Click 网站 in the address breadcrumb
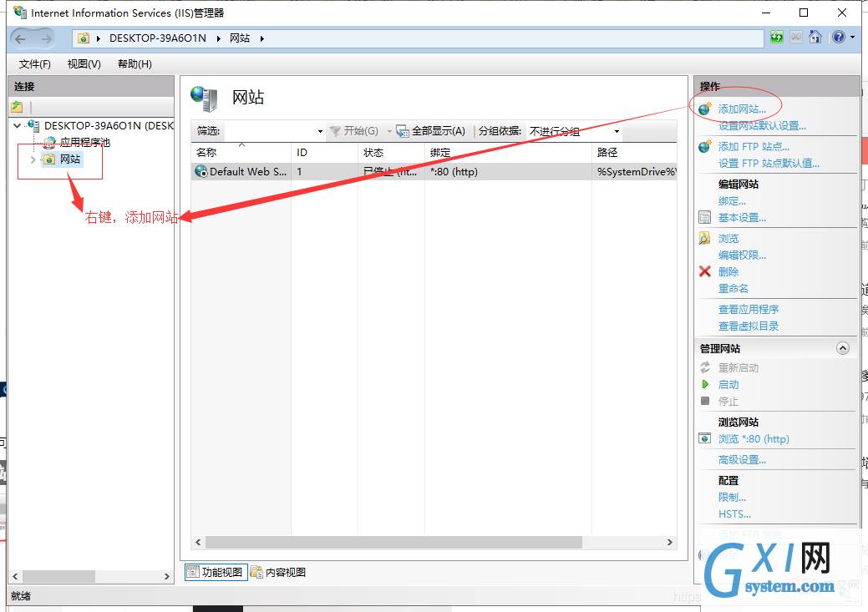The width and height of the screenshot is (868, 612). coord(240,38)
